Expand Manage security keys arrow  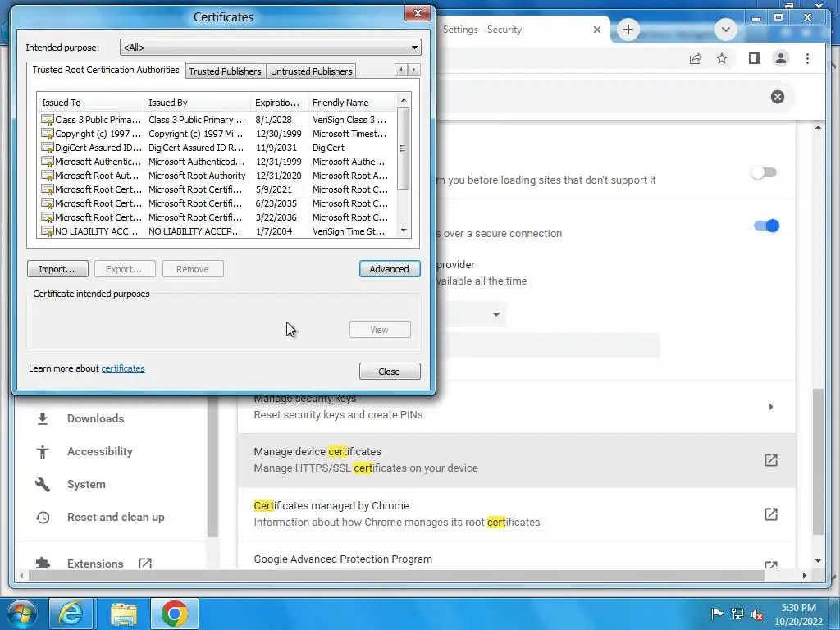(x=771, y=407)
